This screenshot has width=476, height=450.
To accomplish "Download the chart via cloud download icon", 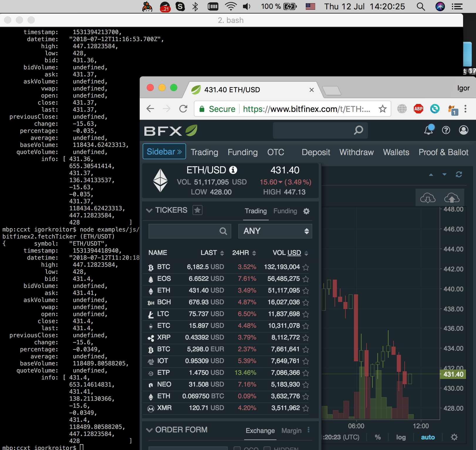I will 428,197.
